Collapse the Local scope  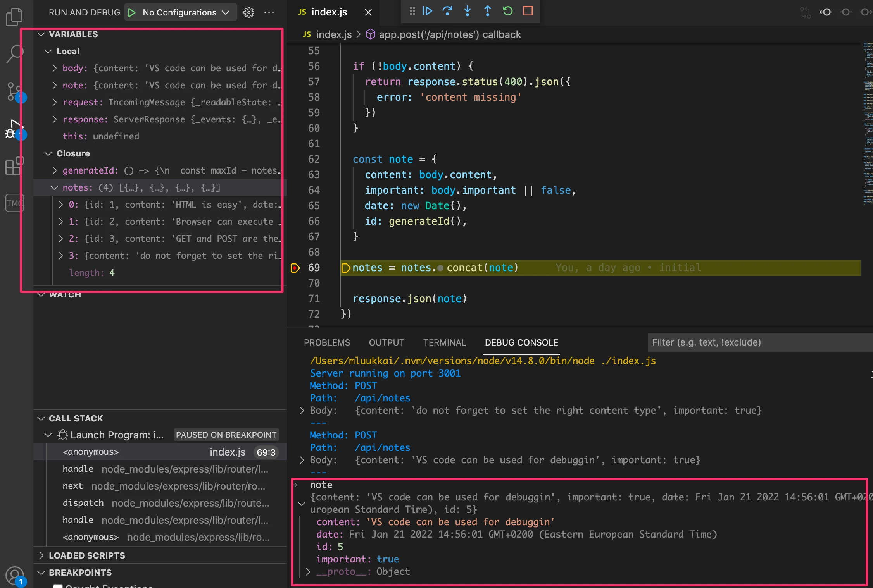[48, 51]
